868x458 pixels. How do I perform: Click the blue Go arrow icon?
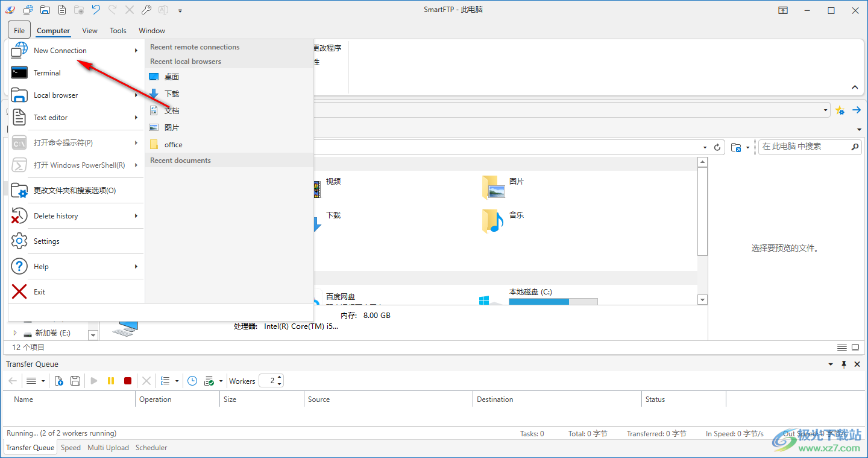pos(856,110)
